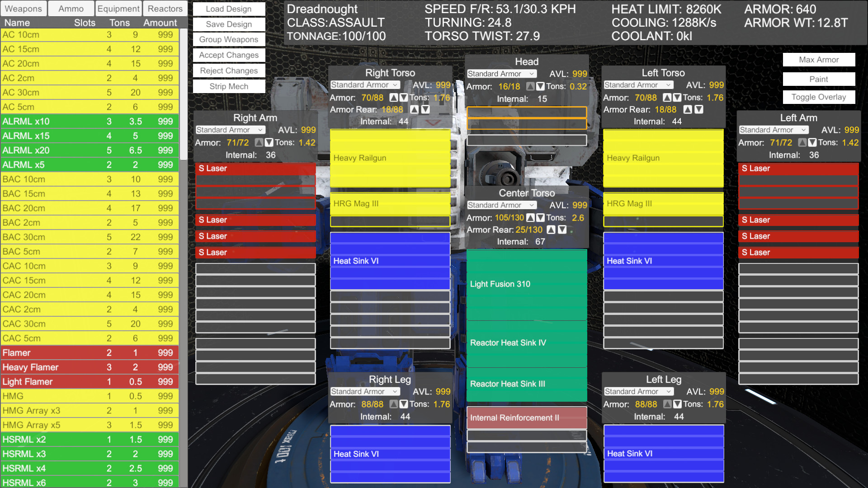Open the Left Arm armor type dropdown

pyautogui.click(x=773, y=130)
